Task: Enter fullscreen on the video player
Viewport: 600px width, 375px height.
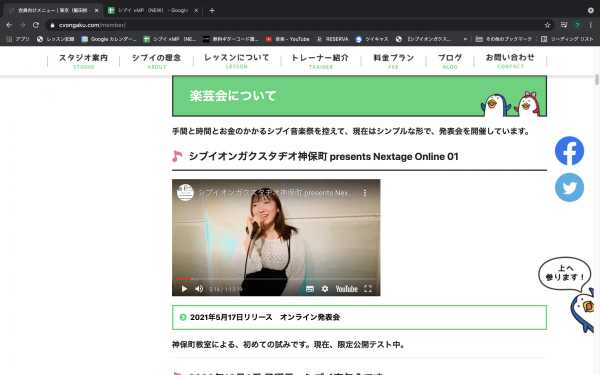Action: tap(368, 289)
